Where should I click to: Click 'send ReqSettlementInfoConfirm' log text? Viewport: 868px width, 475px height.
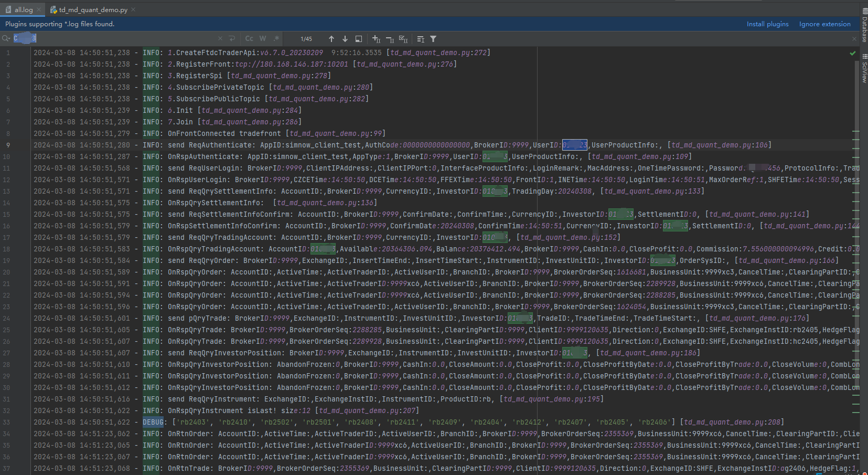coord(229,214)
